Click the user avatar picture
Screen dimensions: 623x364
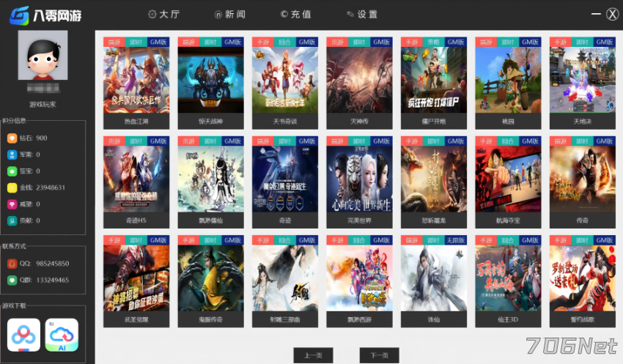pos(43,55)
